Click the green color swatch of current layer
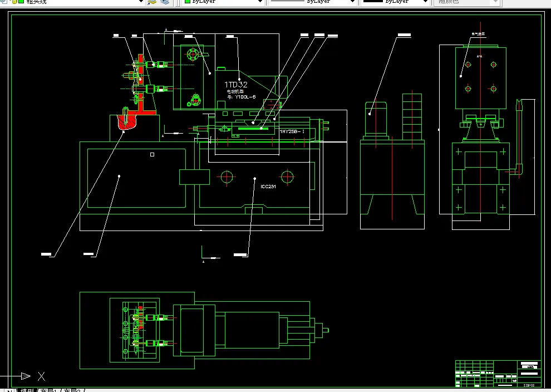The width and height of the screenshot is (551, 392). 21,2
